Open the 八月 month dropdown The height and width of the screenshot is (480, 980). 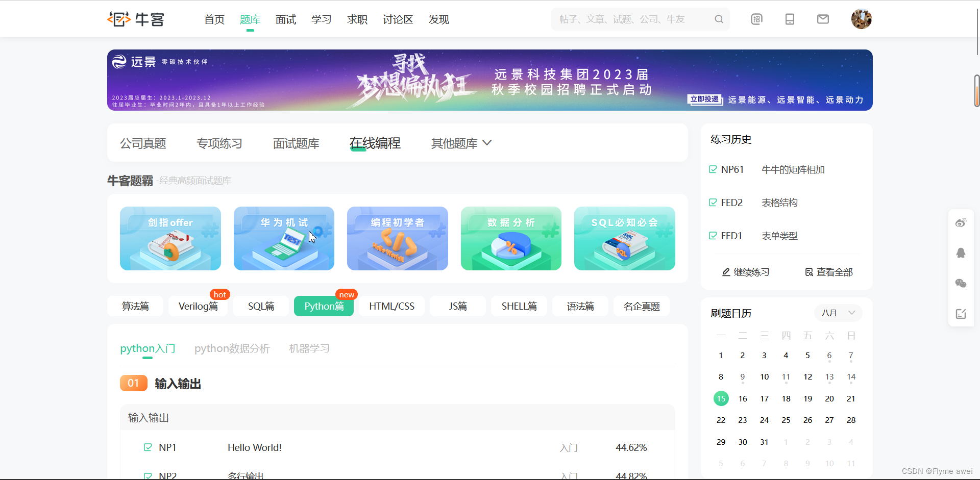click(838, 313)
